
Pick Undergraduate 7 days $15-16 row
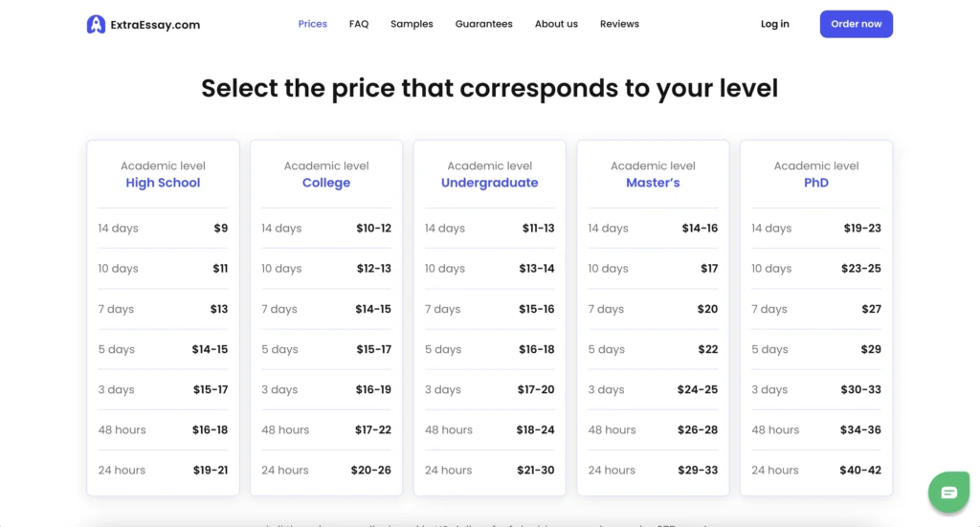[x=489, y=309]
